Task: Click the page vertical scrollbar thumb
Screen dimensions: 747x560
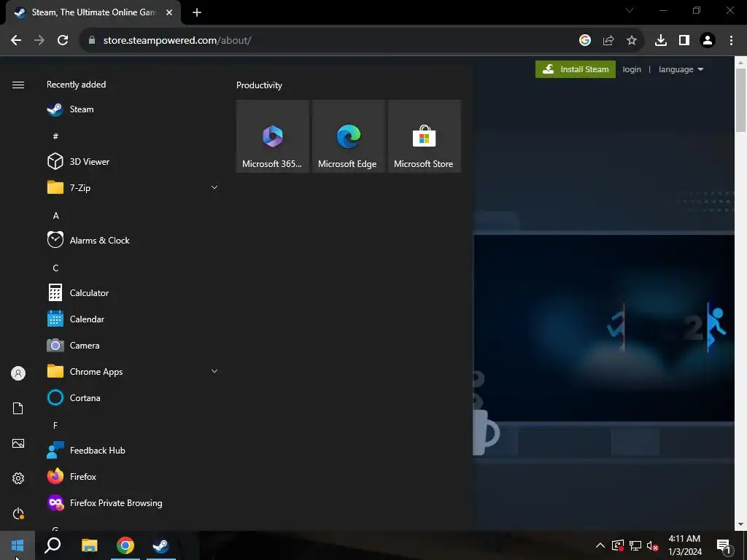Action: point(741,100)
